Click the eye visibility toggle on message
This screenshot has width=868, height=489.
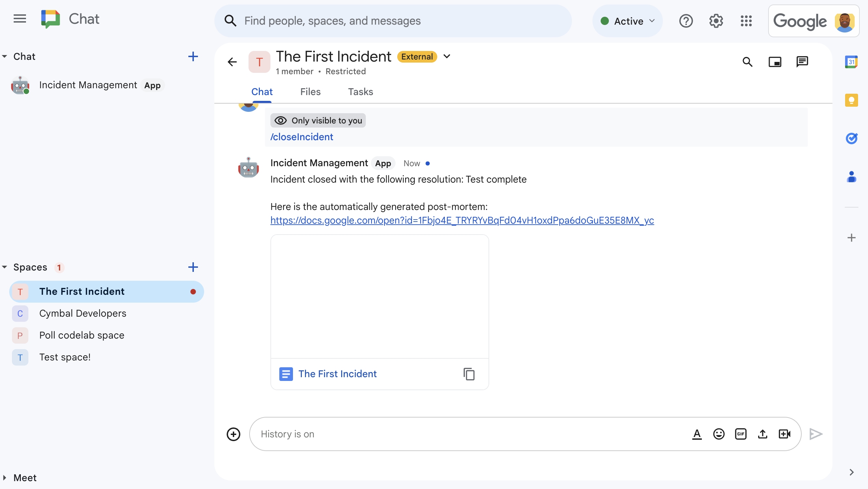280,120
